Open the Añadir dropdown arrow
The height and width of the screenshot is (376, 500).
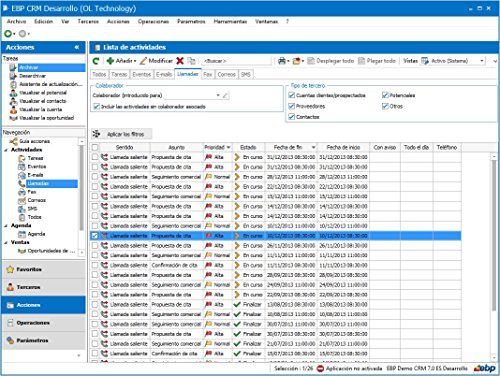click(x=135, y=61)
